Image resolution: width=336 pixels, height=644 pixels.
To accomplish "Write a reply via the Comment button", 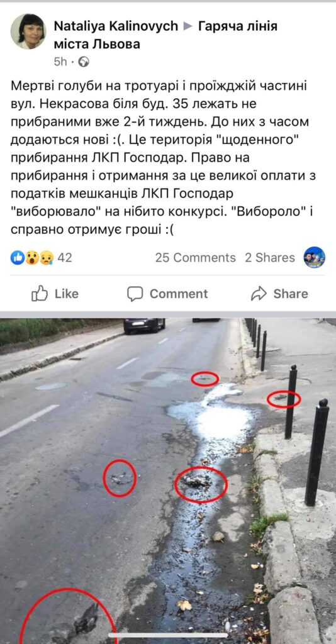I will point(167,294).
